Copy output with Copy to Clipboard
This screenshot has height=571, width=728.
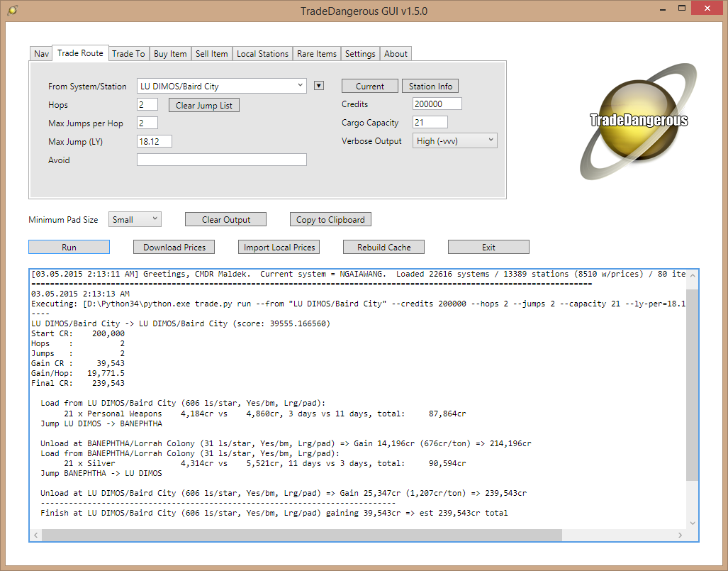330,220
